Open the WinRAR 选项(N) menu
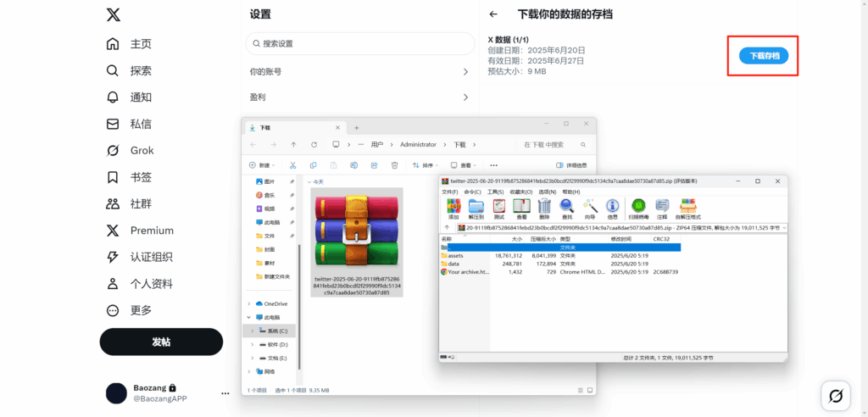The image size is (868, 417). tap(548, 192)
